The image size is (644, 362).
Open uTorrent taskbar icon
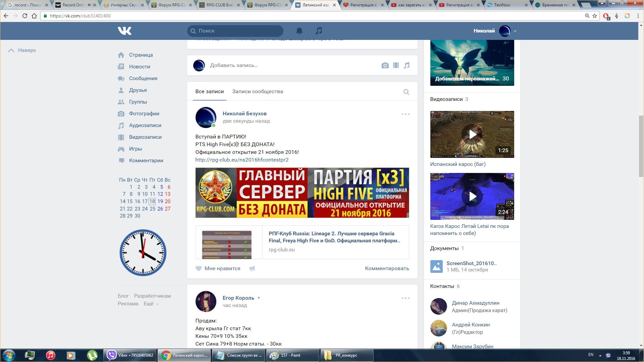pos(92,355)
